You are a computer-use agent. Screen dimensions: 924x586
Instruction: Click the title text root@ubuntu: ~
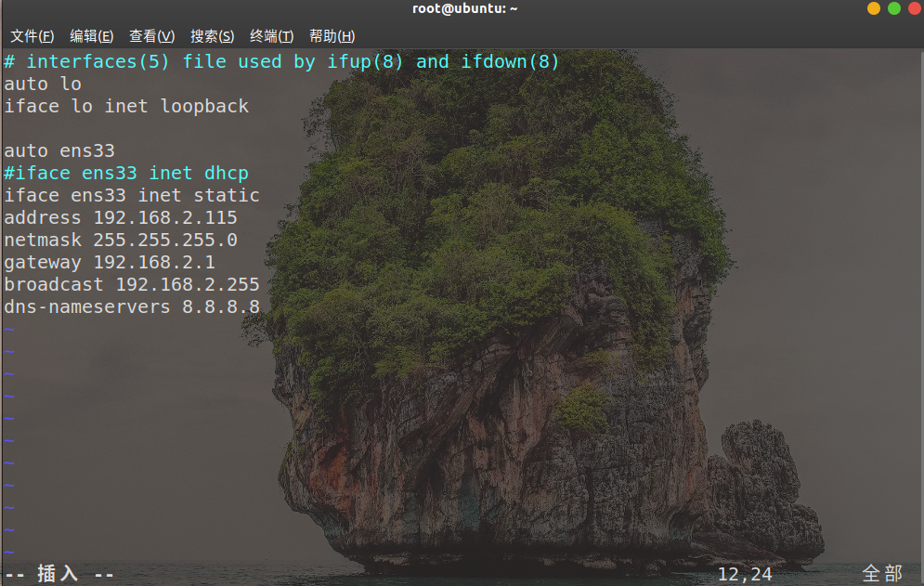point(464,8)
